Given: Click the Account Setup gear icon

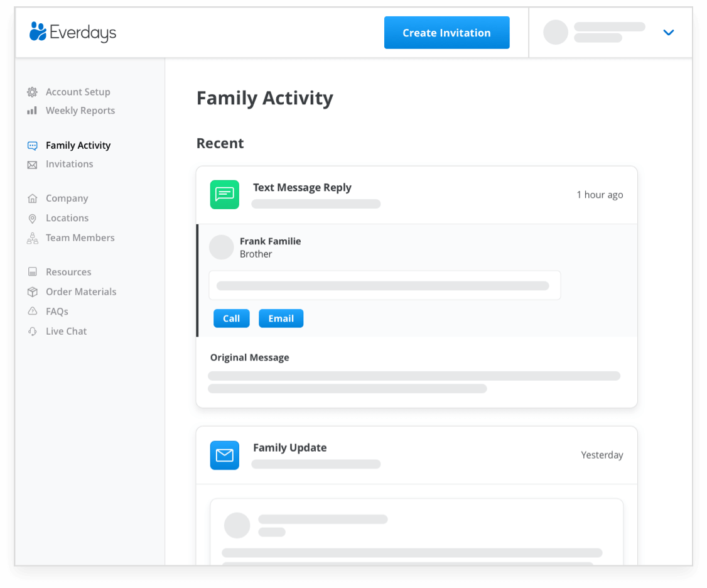Looking at the screenshot, I should point(32,92).
